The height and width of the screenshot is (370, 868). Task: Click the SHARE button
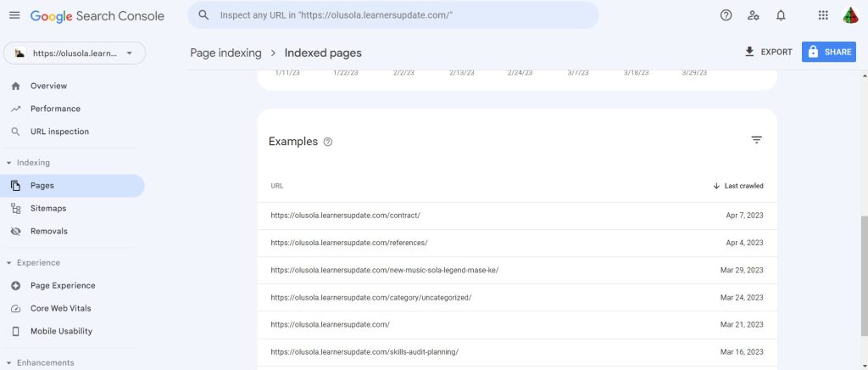click(x=829, y=52)
